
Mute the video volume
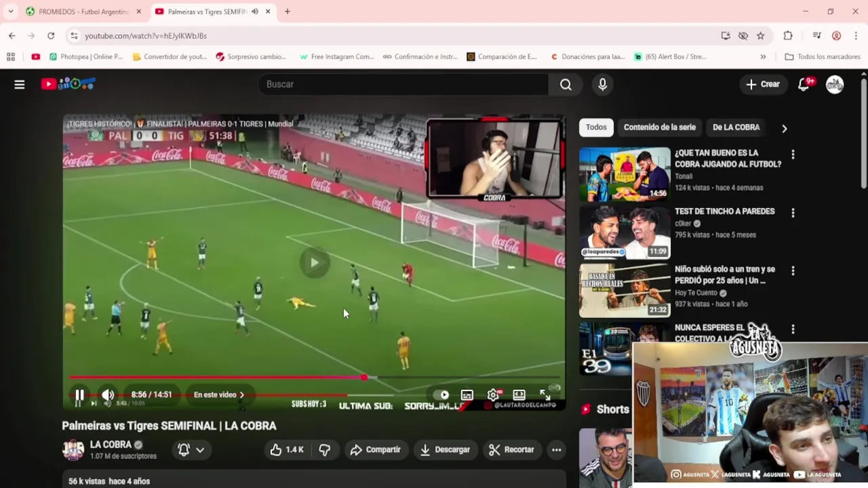pos(108,394)
